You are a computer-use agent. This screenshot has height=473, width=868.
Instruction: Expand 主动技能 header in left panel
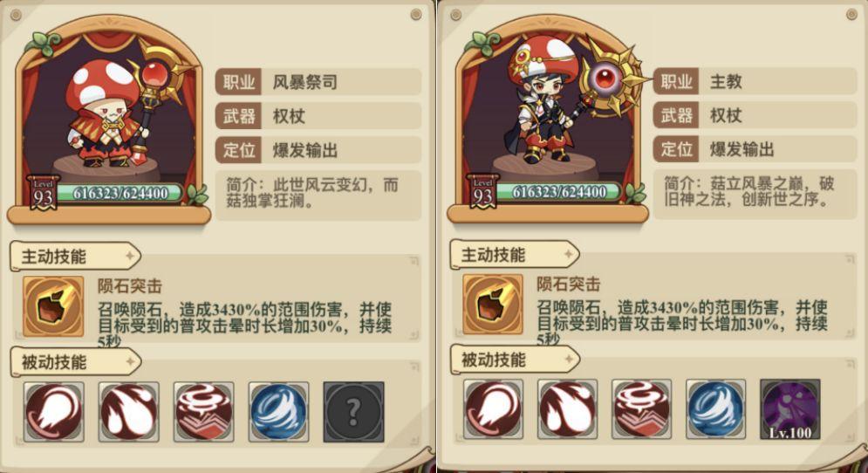75,257
